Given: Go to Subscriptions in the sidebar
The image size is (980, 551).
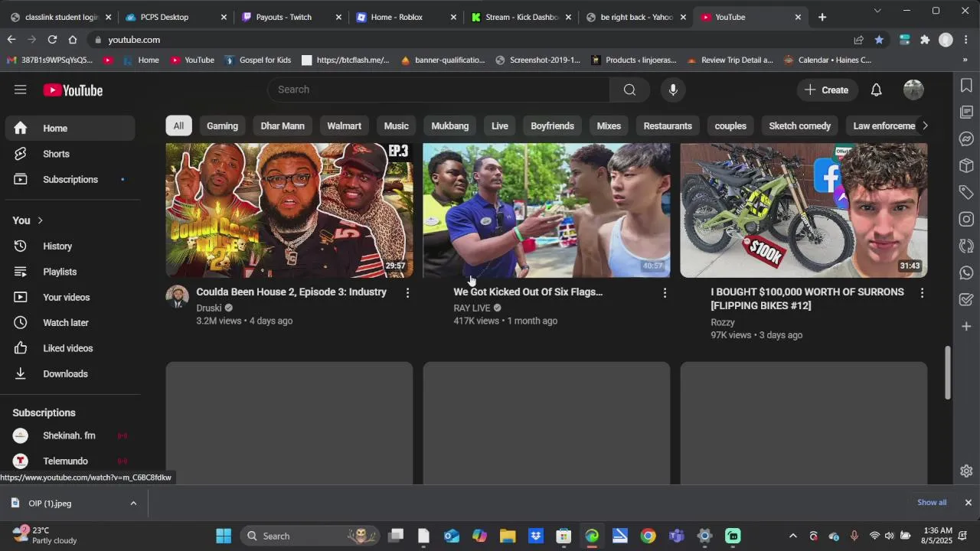Looking at the screenshot, I should click(x=70, y=179).
